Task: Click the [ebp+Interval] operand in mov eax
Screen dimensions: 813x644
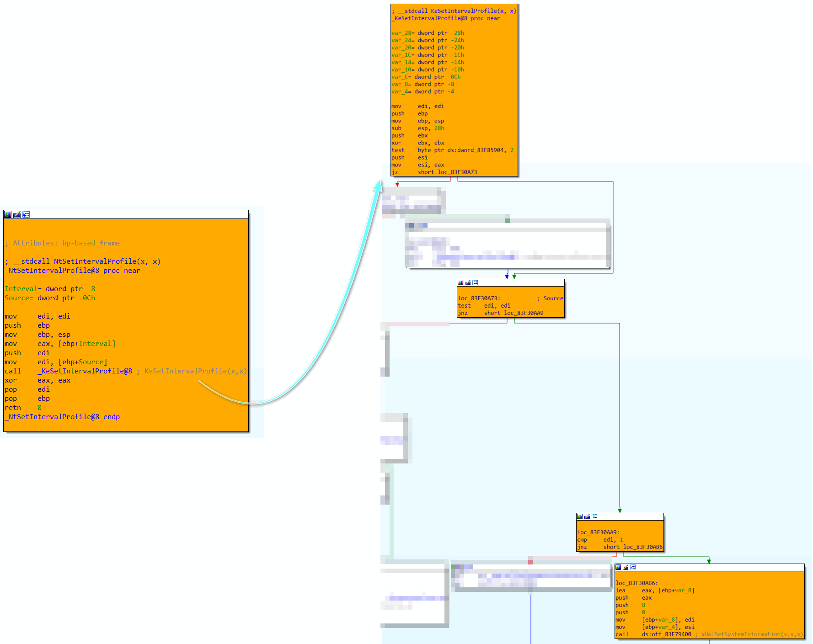Action: (x=87, y=344)
